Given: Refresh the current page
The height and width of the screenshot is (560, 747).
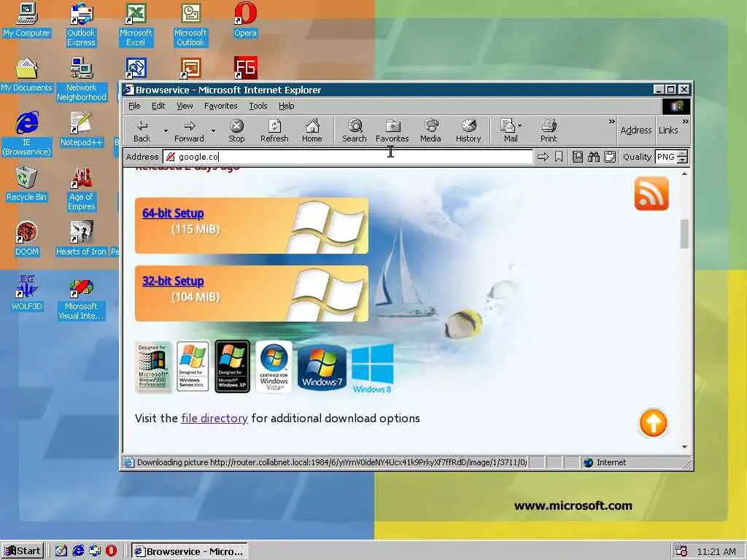Looking at the screenshot, I should [x=274, y=131].
